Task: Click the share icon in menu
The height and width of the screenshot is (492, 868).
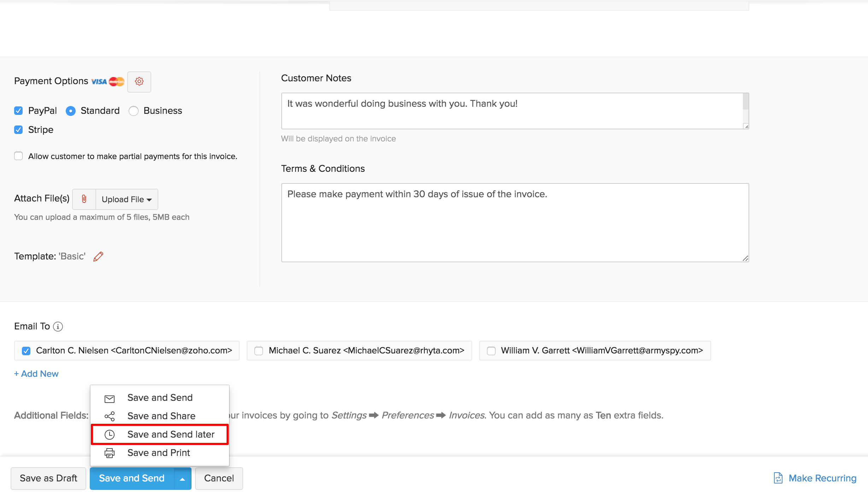Action: click(x=110, y=416)
